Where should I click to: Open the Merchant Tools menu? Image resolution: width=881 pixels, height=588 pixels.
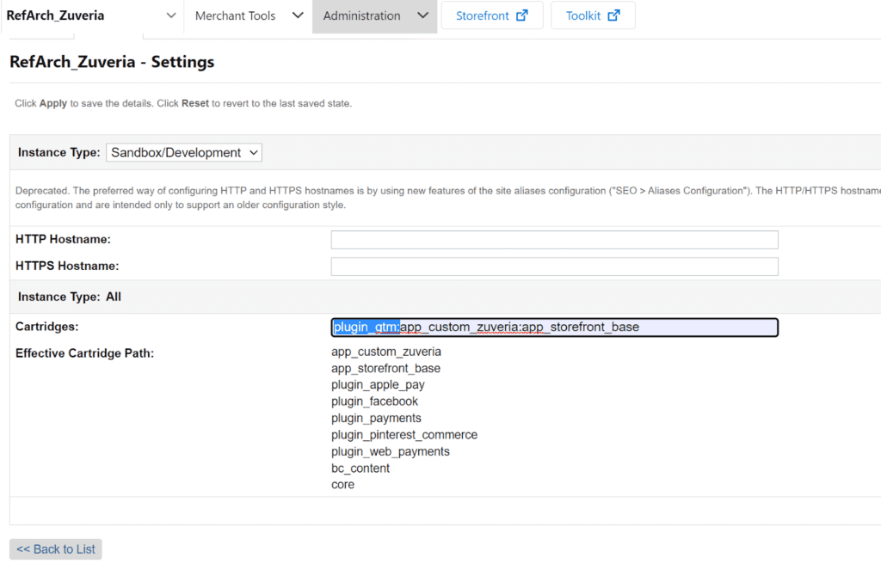(x=235, y=15)
